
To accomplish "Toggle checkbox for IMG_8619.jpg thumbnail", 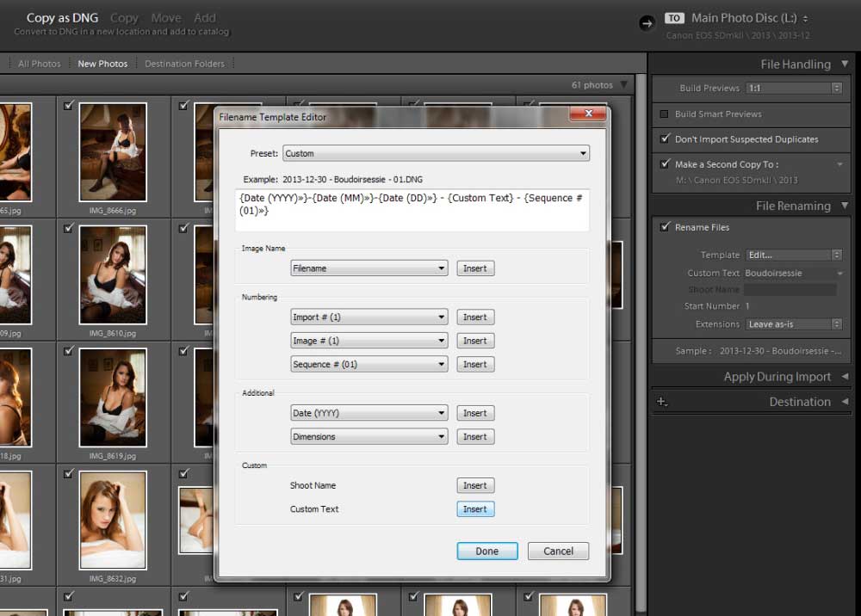I will click(x=69, y=351).
